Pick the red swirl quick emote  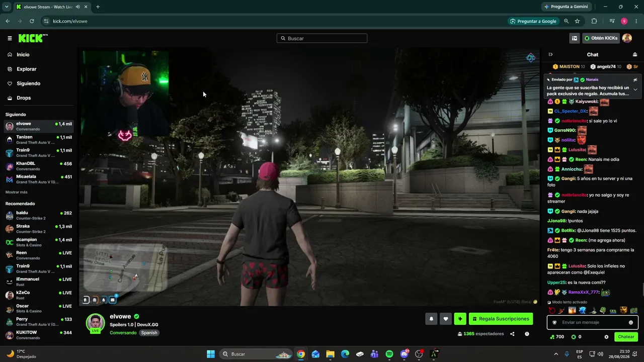point(552,310)
